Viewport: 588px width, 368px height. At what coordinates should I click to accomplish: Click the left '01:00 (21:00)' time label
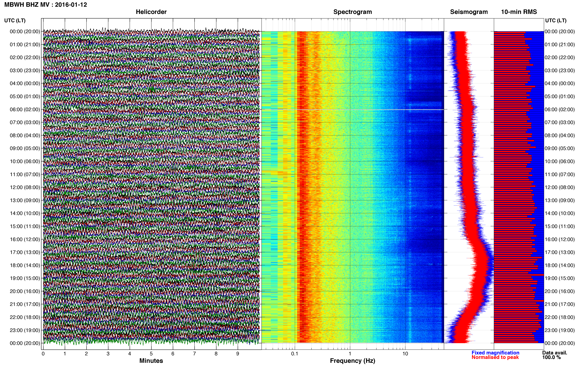[25, 45]
